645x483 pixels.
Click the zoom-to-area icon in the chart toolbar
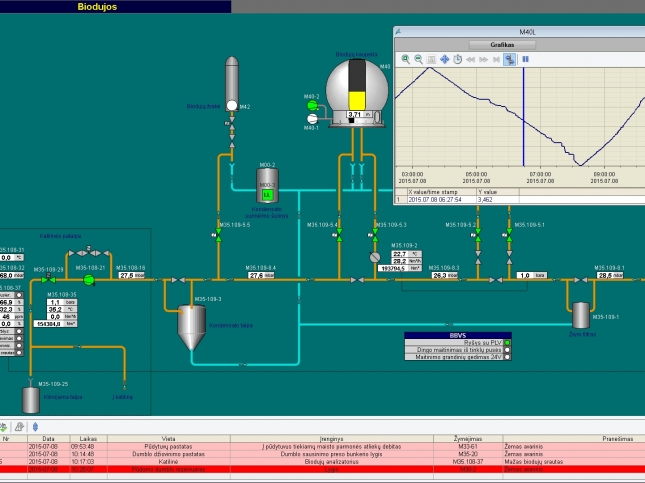pos(431,59)
